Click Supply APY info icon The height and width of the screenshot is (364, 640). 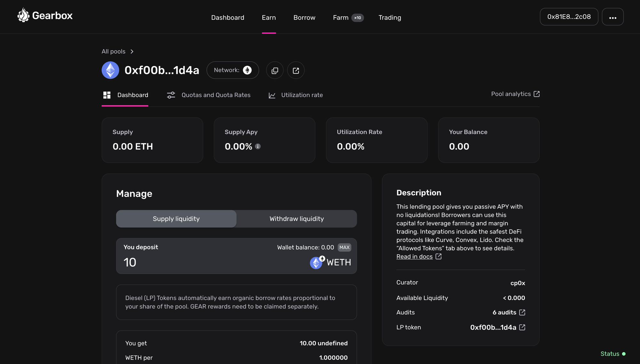click(258, 146)
